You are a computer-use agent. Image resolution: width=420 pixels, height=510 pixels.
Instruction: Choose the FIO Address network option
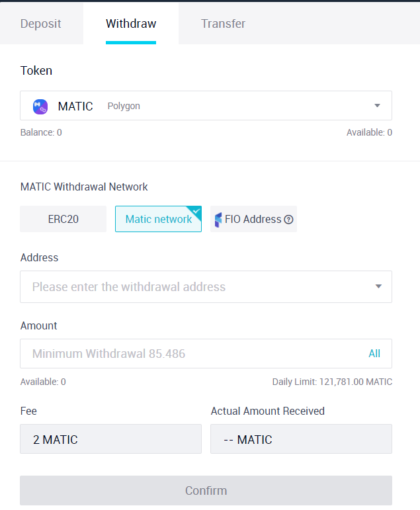[253, 219]
